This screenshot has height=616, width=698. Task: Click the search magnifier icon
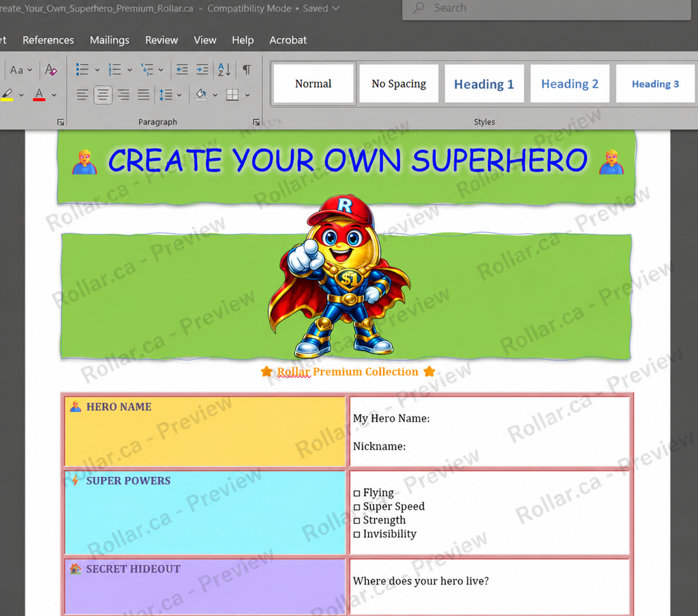pos(419,7)
